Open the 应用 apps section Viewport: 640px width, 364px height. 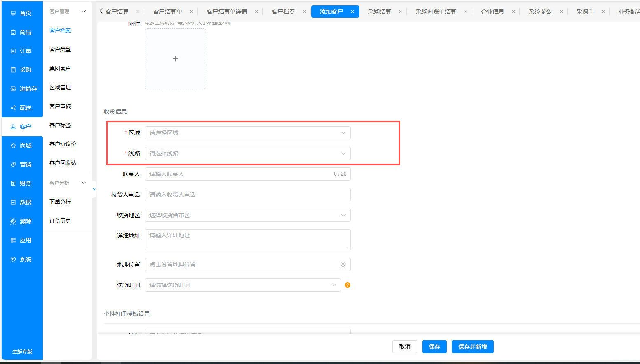click(22, 240)
